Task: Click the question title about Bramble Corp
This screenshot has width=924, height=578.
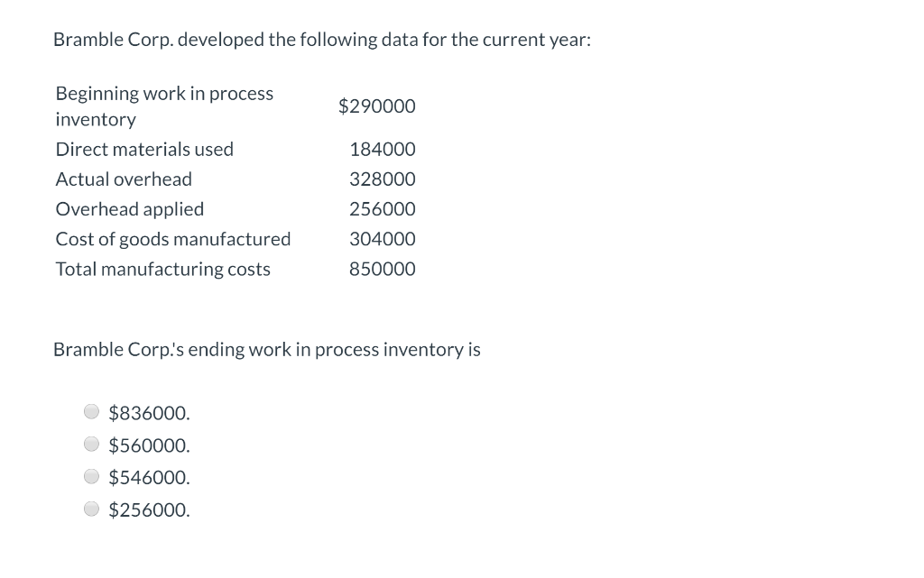Action: [322, 40]
